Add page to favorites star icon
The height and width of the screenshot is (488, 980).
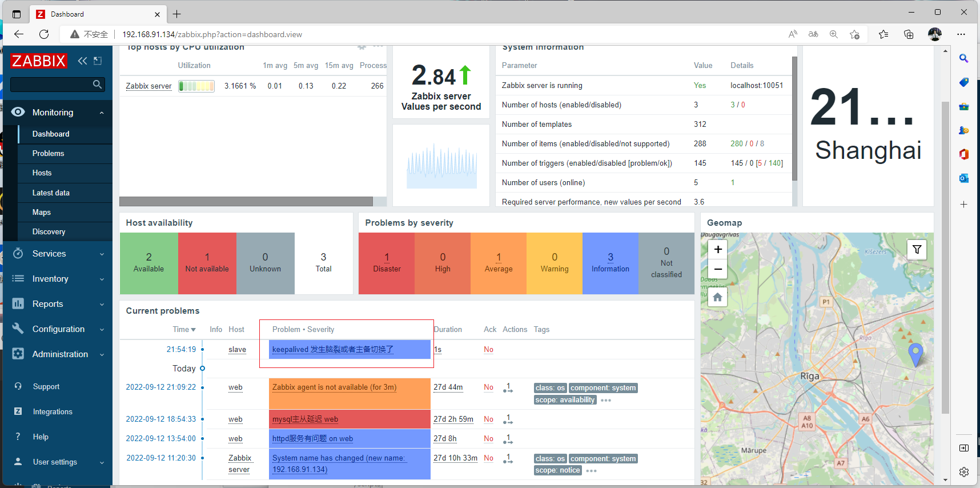[x=854, y=34]
